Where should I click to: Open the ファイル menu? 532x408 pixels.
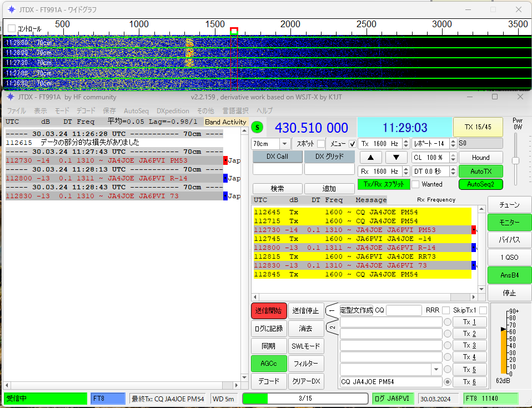click(16, 111)
